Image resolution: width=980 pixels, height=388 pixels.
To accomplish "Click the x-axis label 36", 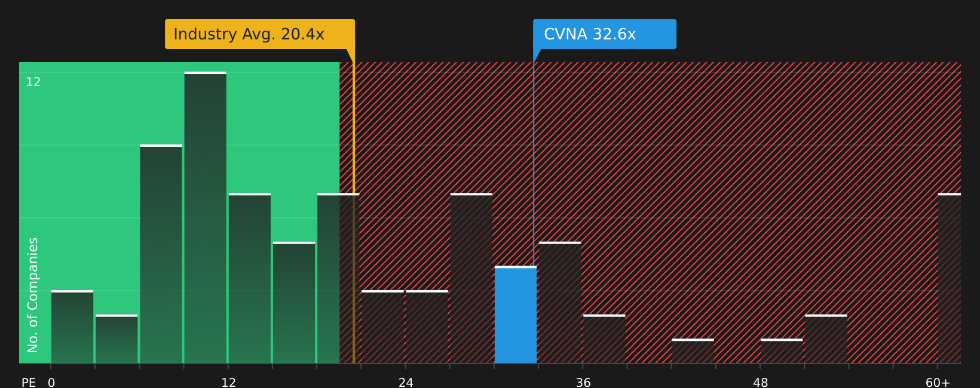I will tap(583, 383).
